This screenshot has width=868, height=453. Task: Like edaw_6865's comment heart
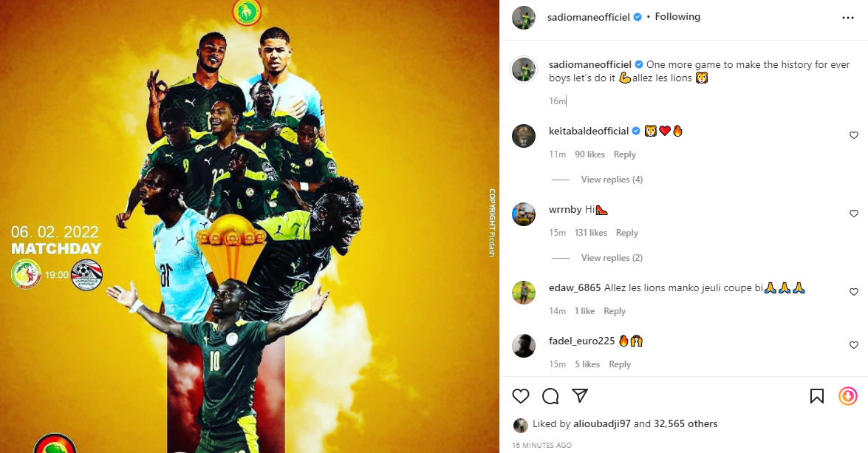coord(854,291)
